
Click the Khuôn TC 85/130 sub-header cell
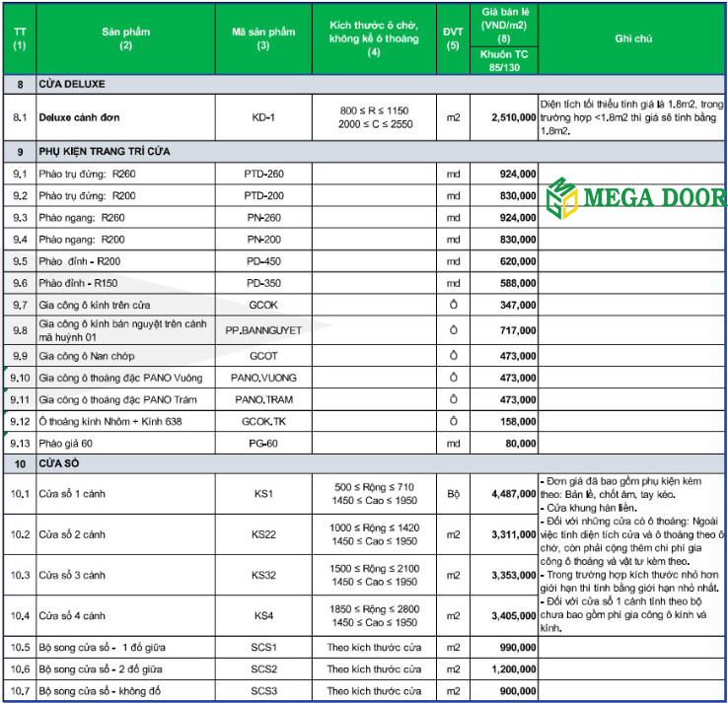pyautogui.click(x=504, y=60)
